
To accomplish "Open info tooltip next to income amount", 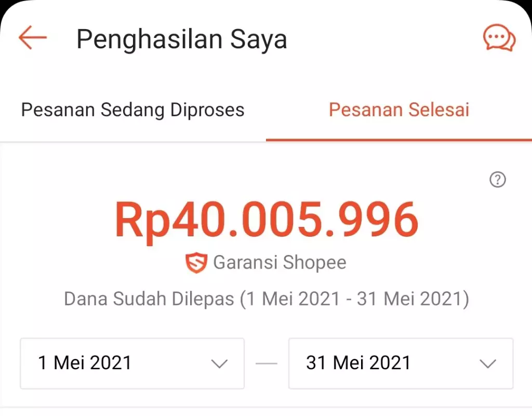I will click(x=498, y=179).
